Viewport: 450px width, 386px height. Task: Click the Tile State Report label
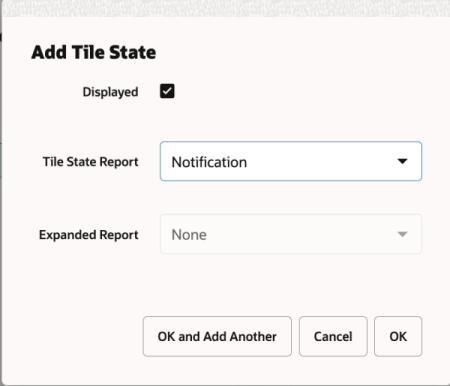pyautogui.click(x=90, y=162)
